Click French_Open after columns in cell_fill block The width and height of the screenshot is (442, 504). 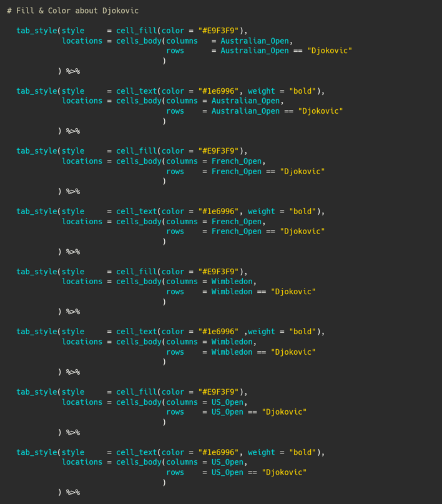point(236,161)
